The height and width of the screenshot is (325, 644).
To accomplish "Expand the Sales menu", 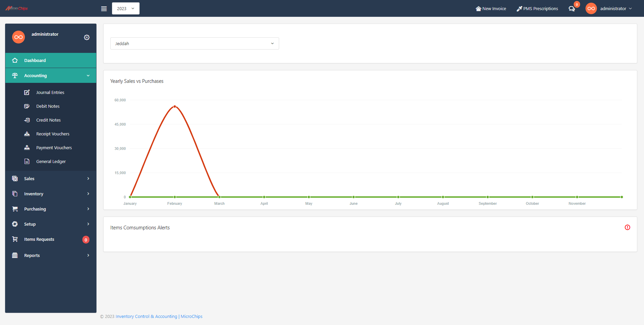I will point(51,178).
